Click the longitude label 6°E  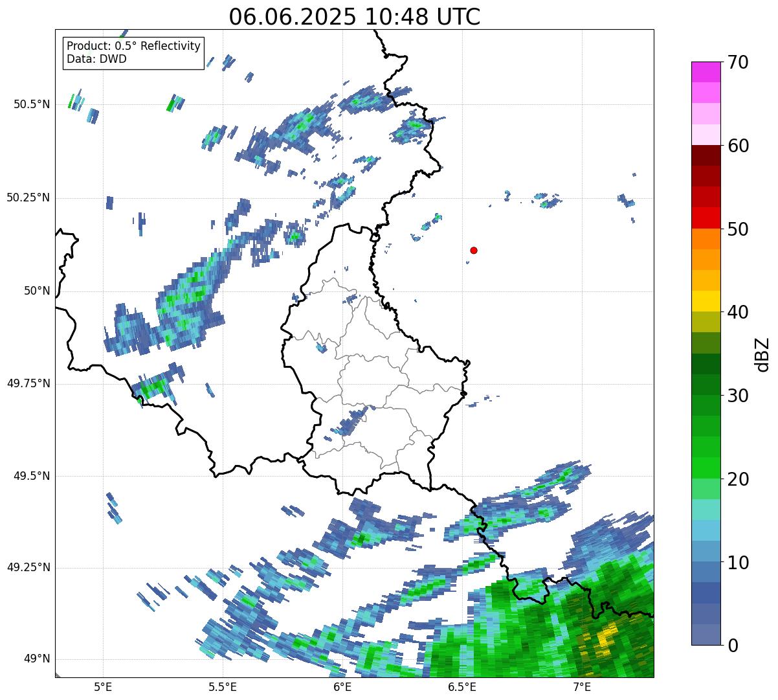tap(342, 686)
